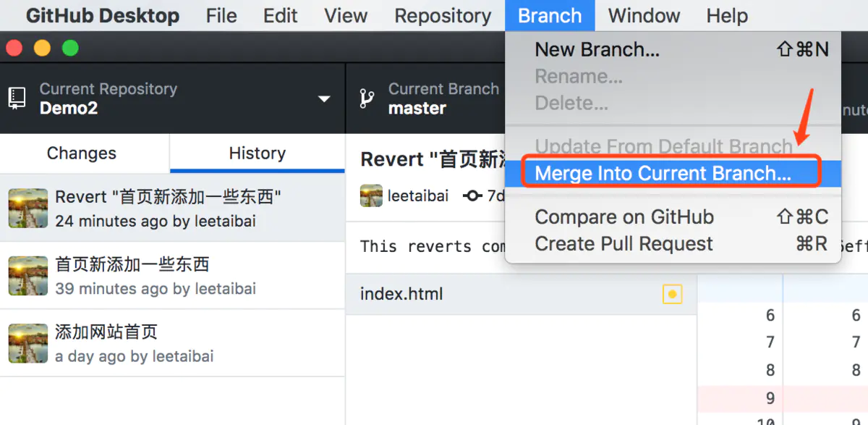868x425 pixels.
Task: Click the 首页新添加一些东西 commit thumbnail
Action: click(27, 276)
